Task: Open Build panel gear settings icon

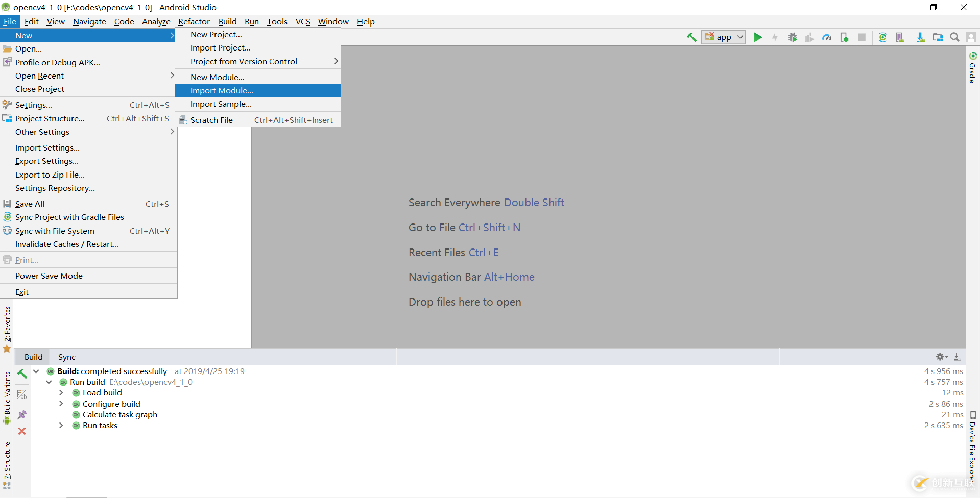Action: tap(941, 357)
